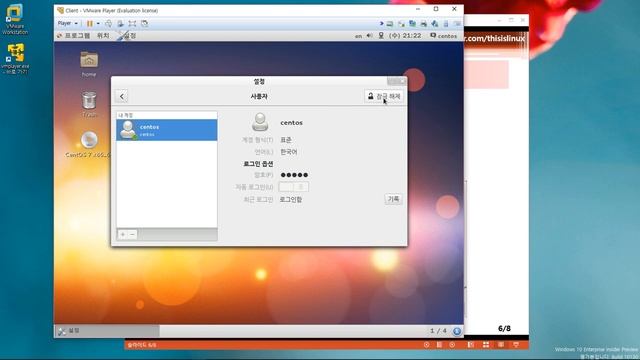Open the 'en' input source indicator
This screenshot has width=640, height=360.
point(358,36)
